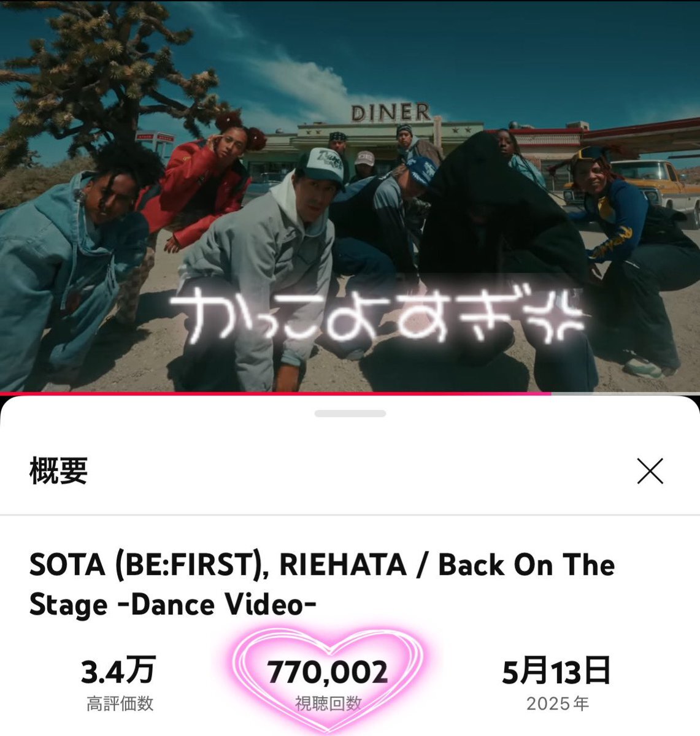Viewport: 700px width, 736px height.
Task: Tap the 2025年 year label
Action: coord(557,703)
